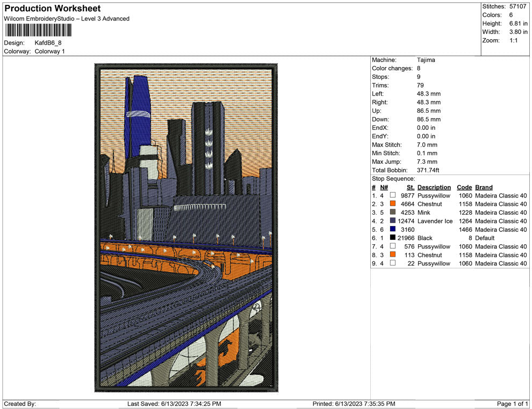Click the embroidery cityscape design preview
This screenshot has width=532, height=409.
point(186,228)
